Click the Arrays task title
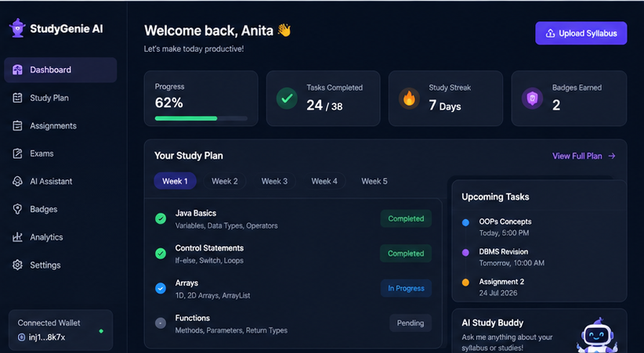The width and height of the screenshot is (644, 353). tap(186, 283)
